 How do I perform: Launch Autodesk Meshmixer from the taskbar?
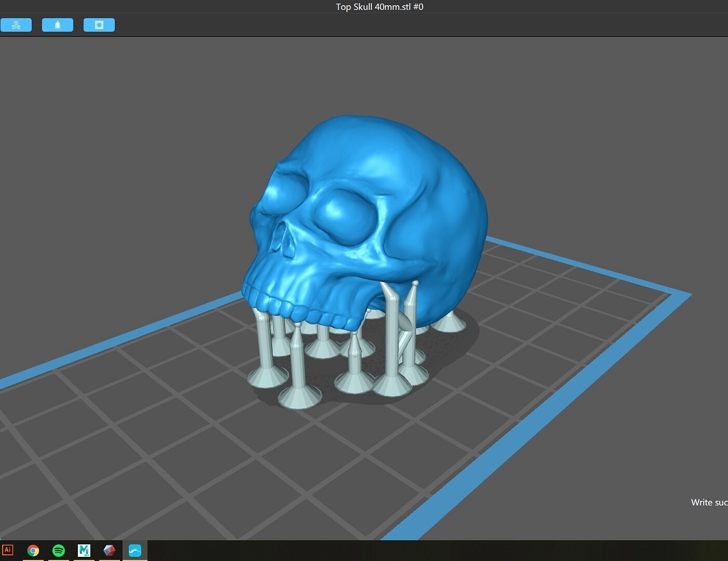click(110, 550)
